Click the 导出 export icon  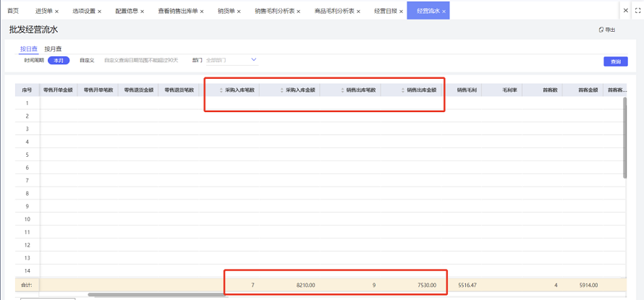point(601,30)
